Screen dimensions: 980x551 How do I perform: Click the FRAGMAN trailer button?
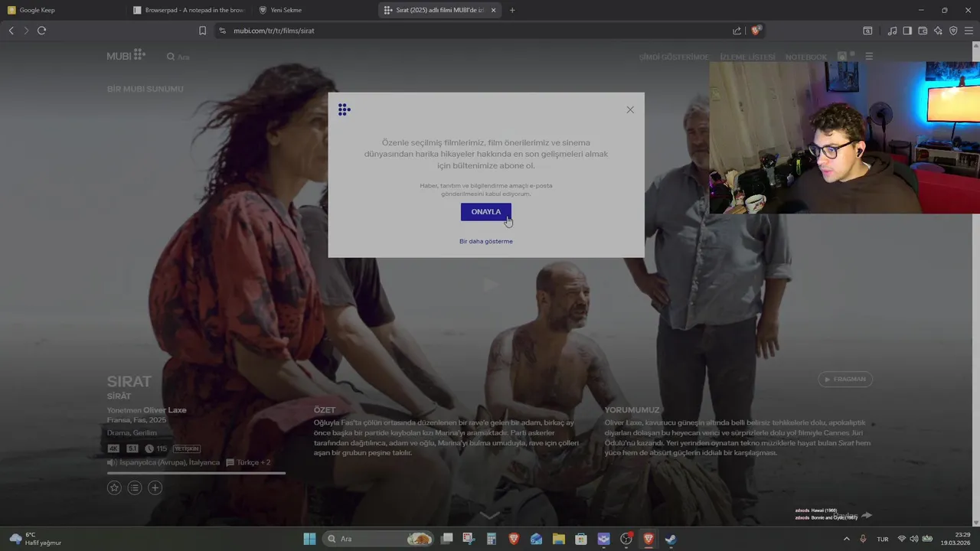845,379
